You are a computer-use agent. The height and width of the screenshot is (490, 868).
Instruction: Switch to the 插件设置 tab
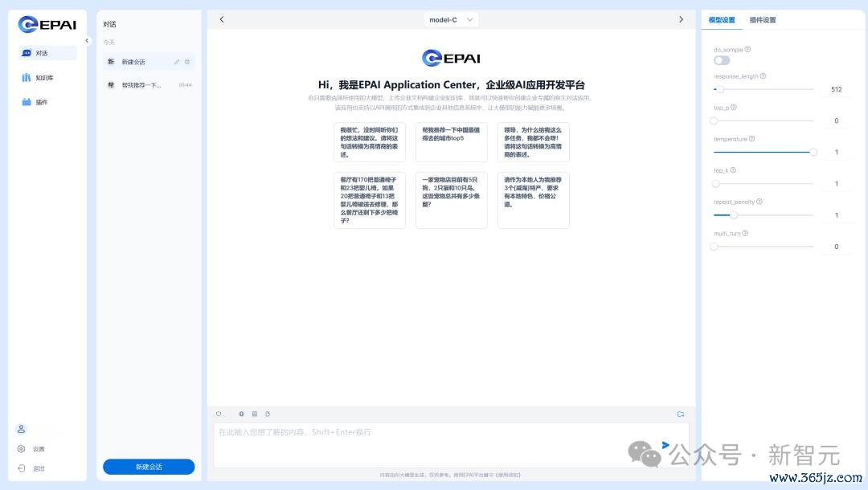coord(763,20)
